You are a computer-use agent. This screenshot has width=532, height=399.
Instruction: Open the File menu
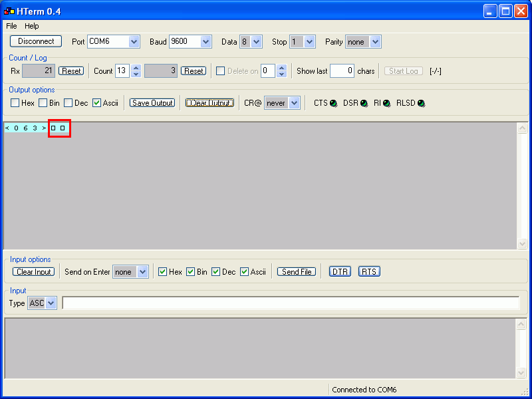point(11,26)
